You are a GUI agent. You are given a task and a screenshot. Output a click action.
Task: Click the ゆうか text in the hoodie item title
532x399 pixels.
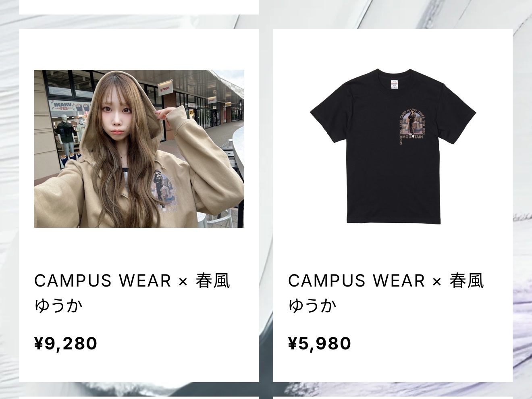58,305
